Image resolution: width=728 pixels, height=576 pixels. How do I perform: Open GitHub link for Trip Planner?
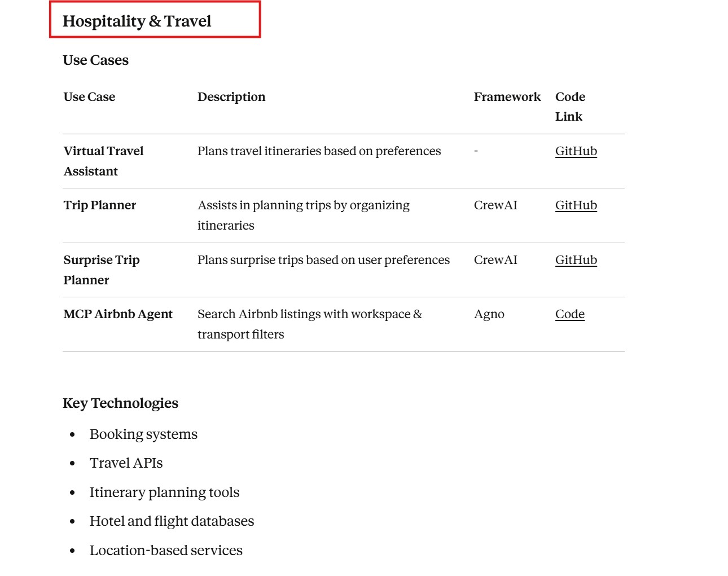point(576,205)
